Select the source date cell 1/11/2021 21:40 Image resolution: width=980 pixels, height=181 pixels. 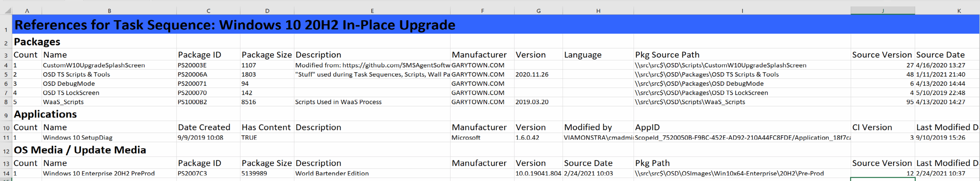click(940, 75)
